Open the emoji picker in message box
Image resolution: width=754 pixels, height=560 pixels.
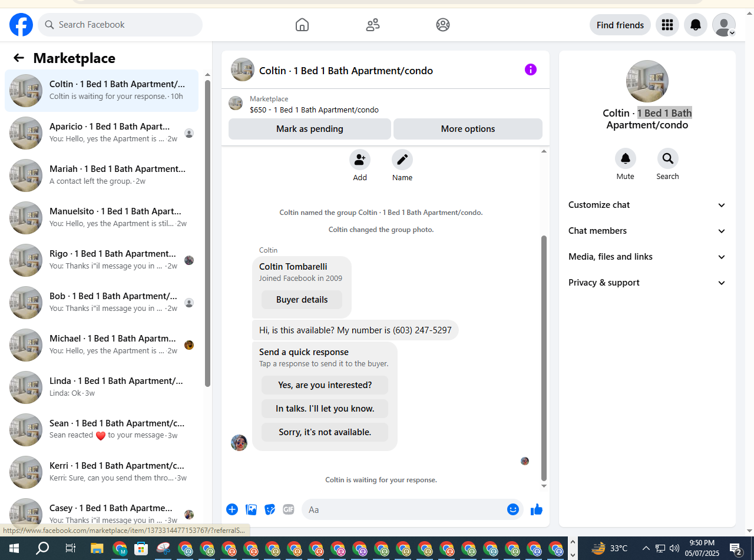[x=513, y=509]
